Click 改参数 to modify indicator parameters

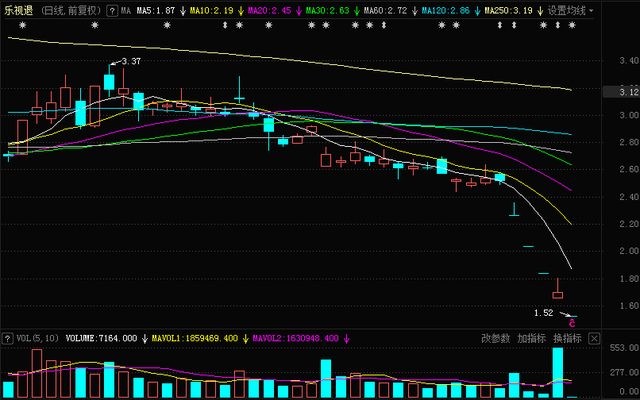coord(496,339)
